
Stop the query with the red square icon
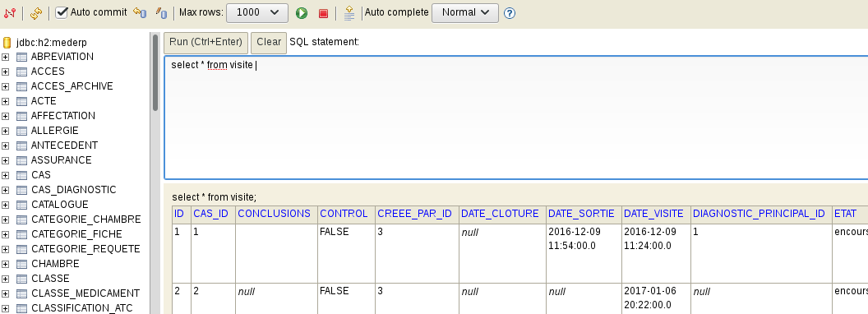pos(324,13)
